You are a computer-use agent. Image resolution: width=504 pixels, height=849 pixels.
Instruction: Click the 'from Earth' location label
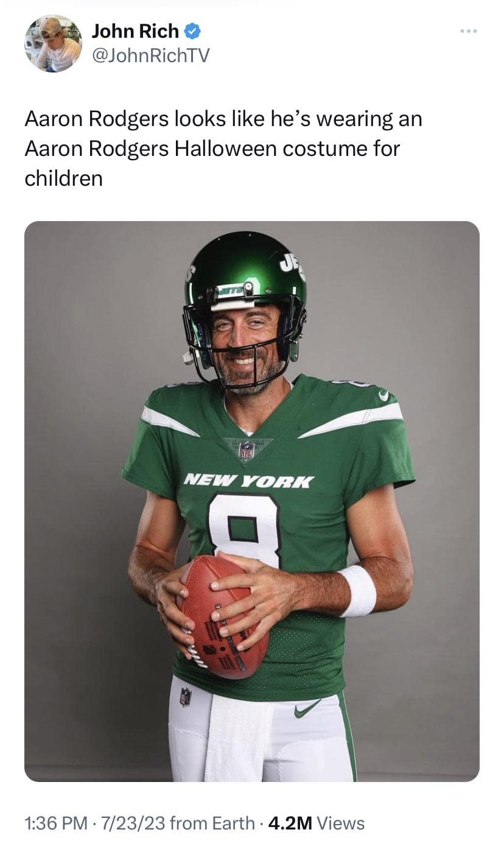tap(212, 823)
